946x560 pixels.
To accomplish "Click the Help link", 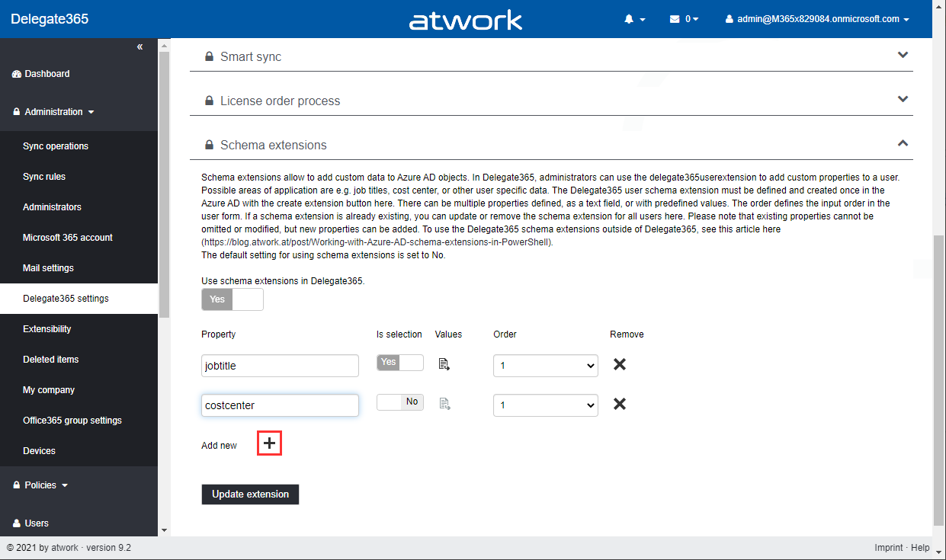I will click(920, 548).
